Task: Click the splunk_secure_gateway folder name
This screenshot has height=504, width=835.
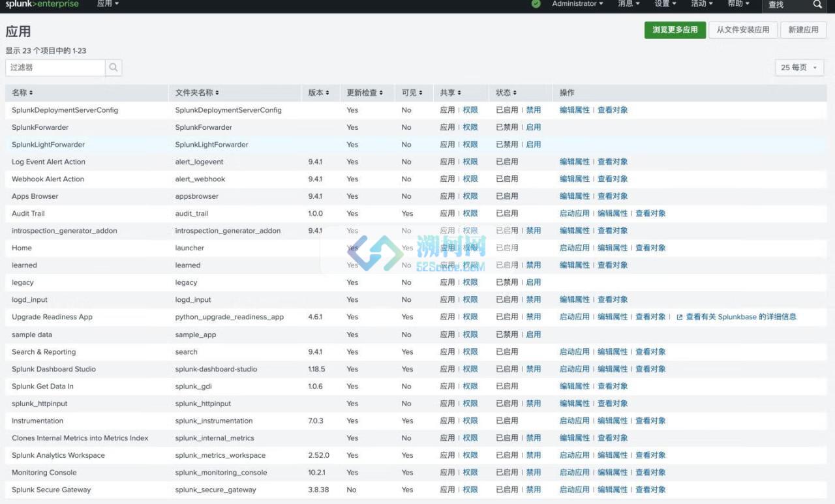Action: [x=215, y=490]
